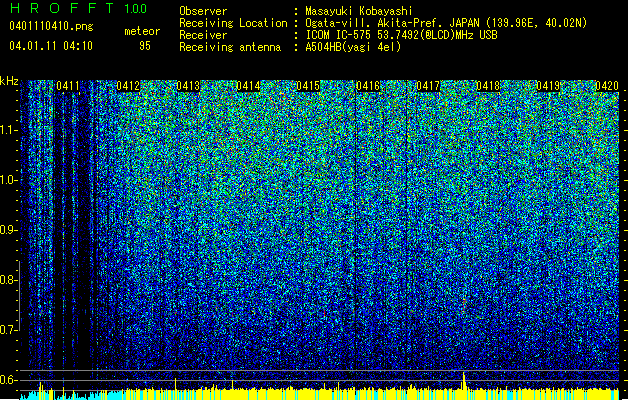Click the 1.1 kHz axis label
The image size is (629, 400).
(8, 130)
